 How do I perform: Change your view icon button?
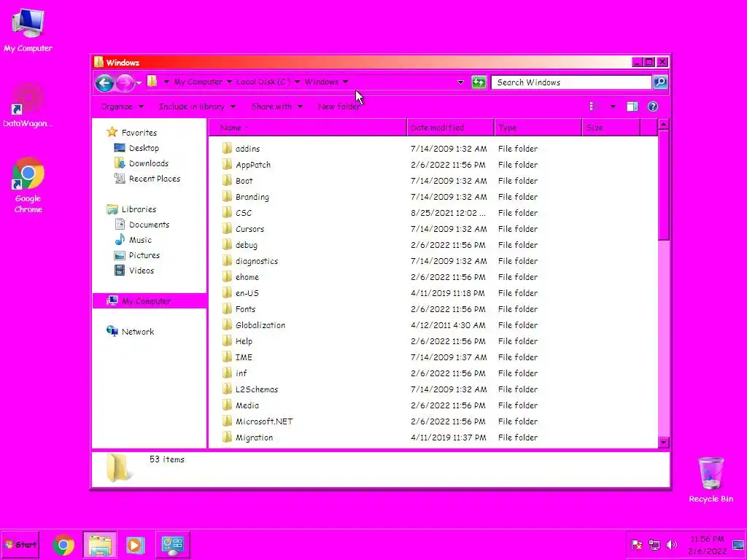pyautogui.click(x=595, y=106)
